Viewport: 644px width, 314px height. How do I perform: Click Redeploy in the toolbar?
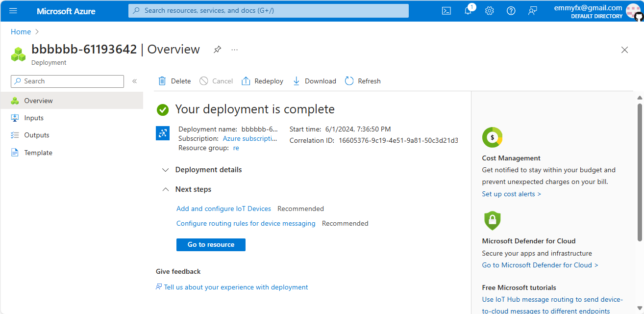click(263, 81)
